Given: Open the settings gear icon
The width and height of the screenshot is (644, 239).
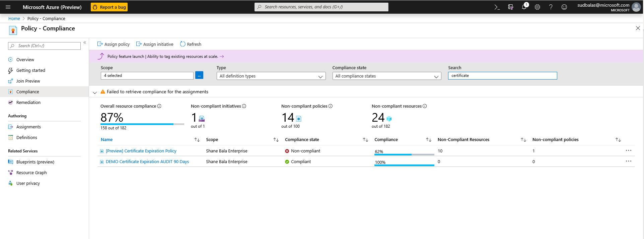Looking at the screenshot, I should click(x=538, y=7).
